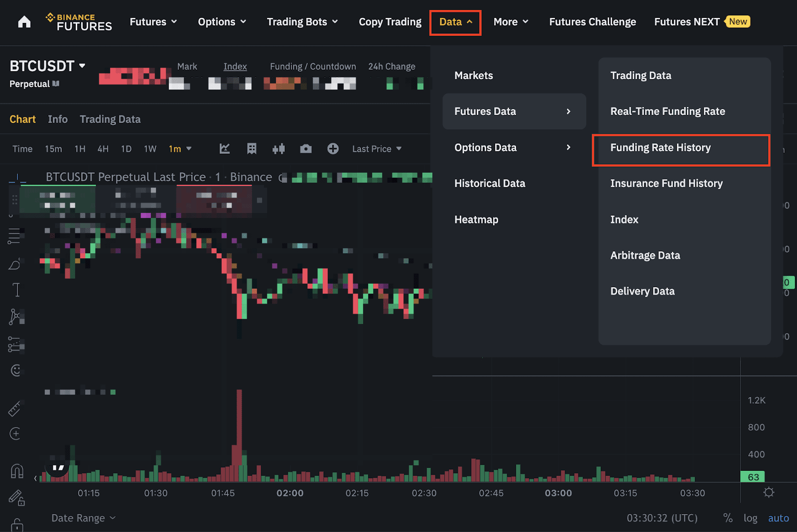Click the home icon in the navbar

pyautogui.click(x=24, y=22)
